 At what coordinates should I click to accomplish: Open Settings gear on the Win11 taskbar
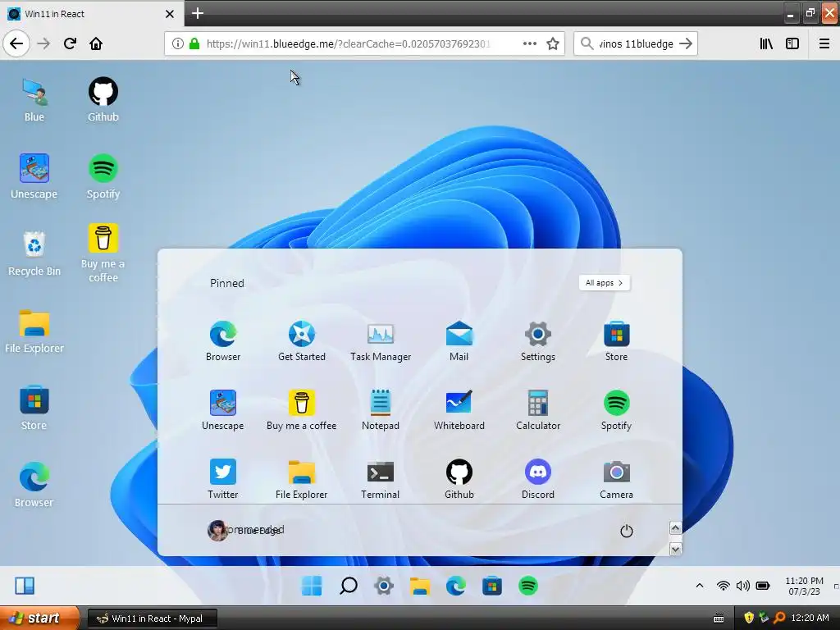(x=384, y=586)
